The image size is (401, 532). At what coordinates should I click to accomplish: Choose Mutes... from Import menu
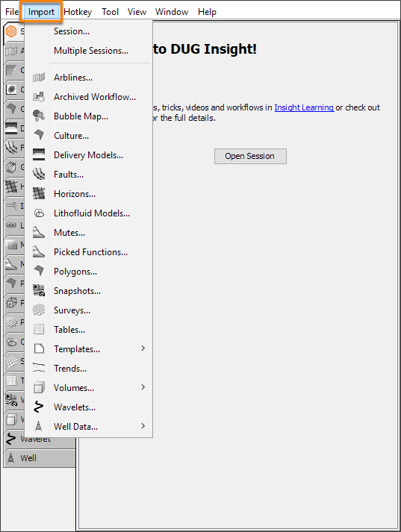pyautogui.click(x=88, y=232)
